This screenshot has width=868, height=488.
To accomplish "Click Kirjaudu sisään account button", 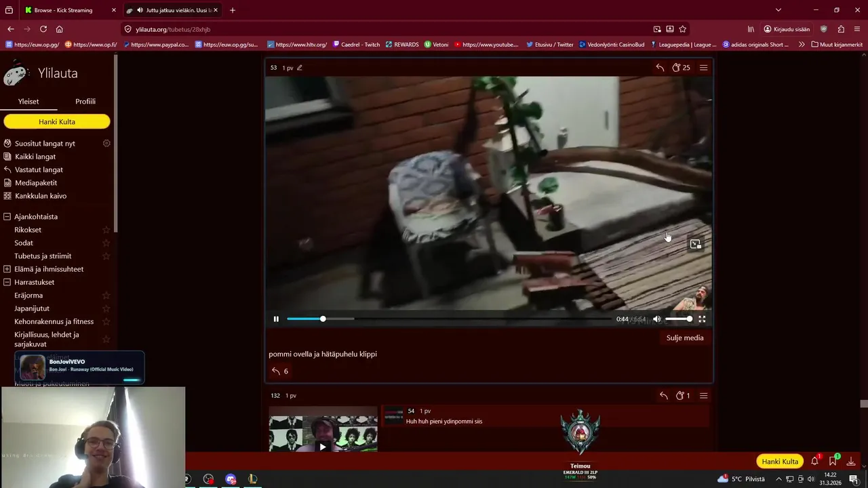I will pos(787,29).
